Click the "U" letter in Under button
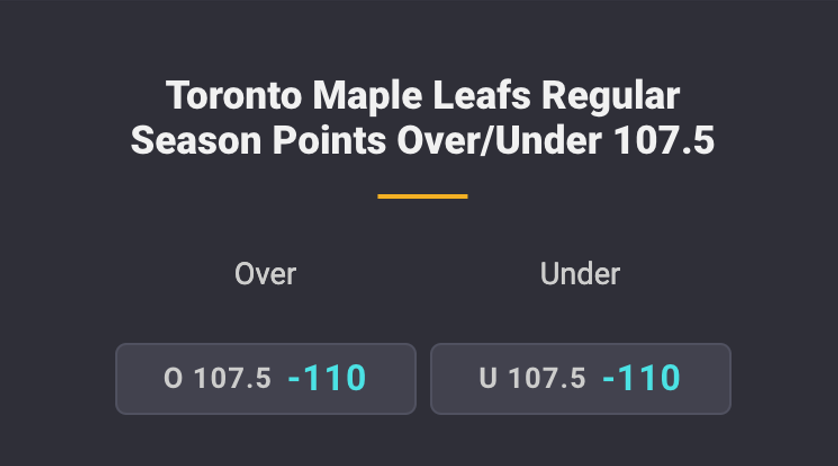Image resolution: width=838 pixels, height=466 pixels. point(488,379)
